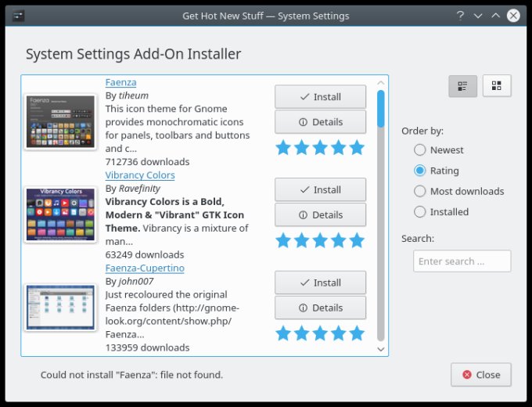The image size is (532, 407).
Task: Click the Vibrancy Colors star rating
Action: [x=320, y=240]
